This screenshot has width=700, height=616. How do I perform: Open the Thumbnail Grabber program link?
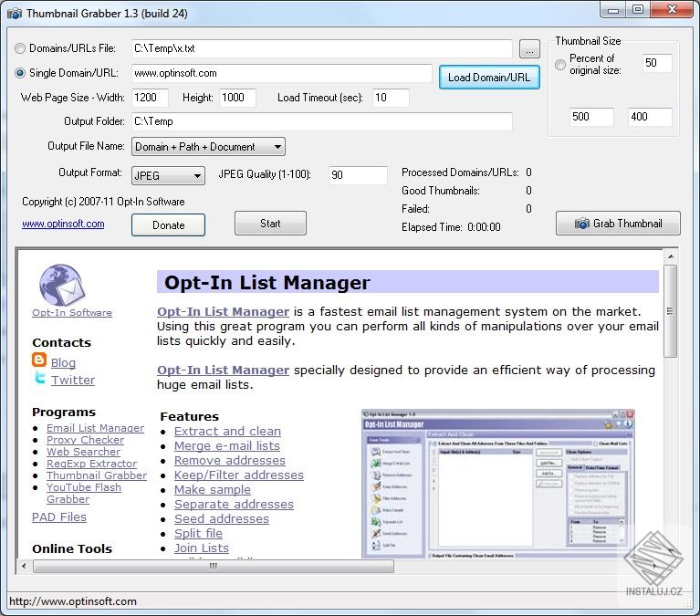click(x=97, y=475)
